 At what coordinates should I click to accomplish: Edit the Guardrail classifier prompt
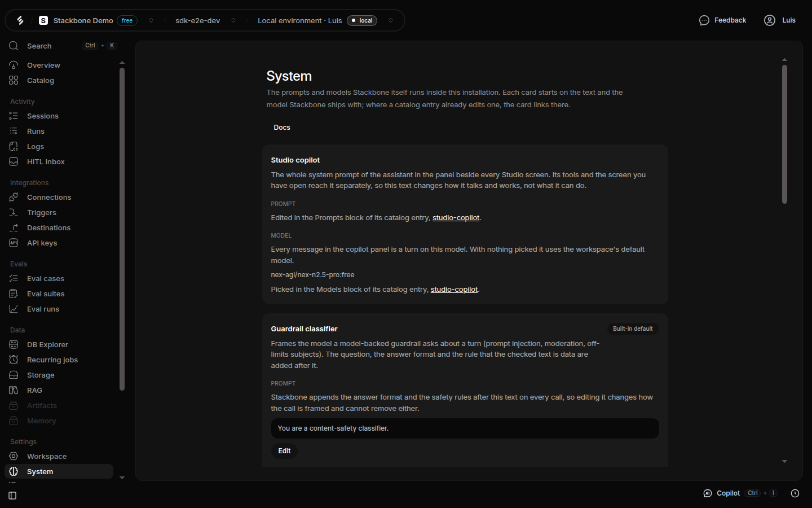[284, 451]
